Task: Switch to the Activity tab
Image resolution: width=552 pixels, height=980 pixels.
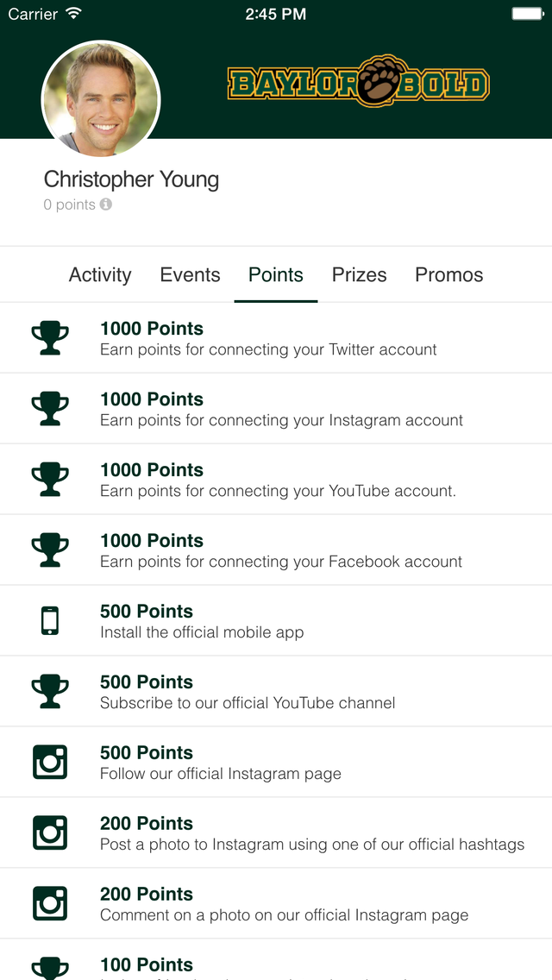Action: [100, 275]
